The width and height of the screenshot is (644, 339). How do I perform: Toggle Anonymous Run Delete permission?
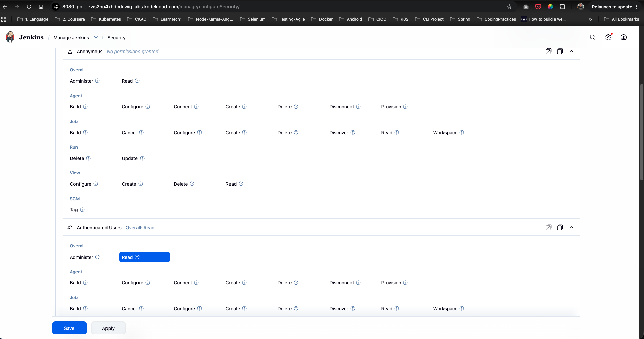click(77, 158)
